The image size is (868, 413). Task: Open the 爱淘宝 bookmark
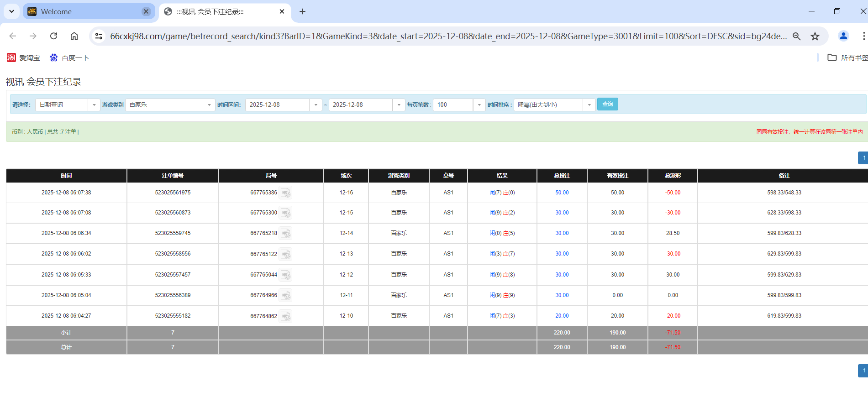(x=23, y=58)
